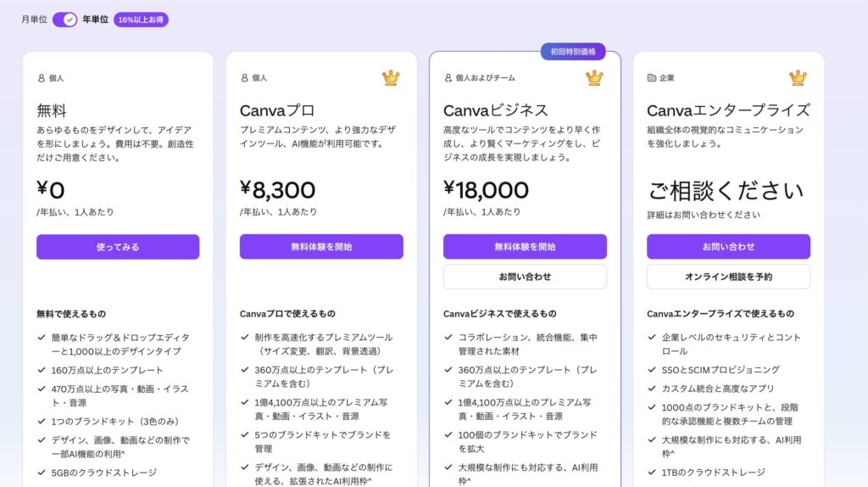
Task: Click the team icon beside 個人およびチーム
Action: (448, 78)
